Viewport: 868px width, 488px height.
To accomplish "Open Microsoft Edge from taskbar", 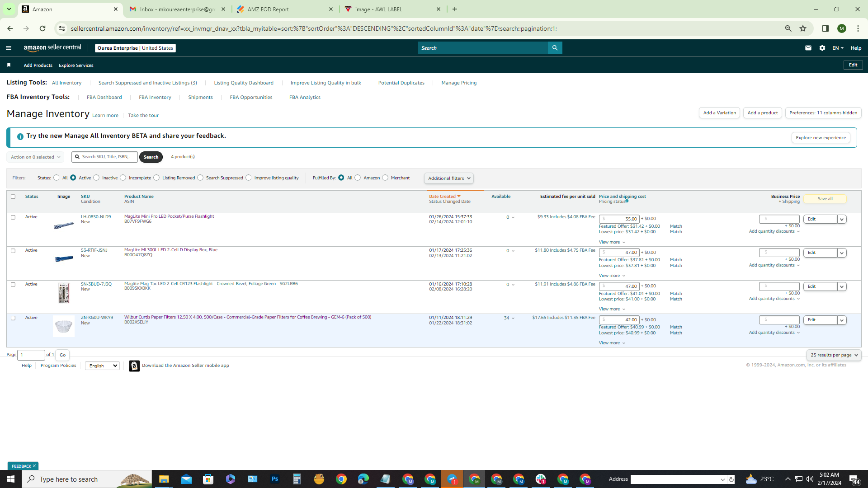I will [x=363, y=479].
